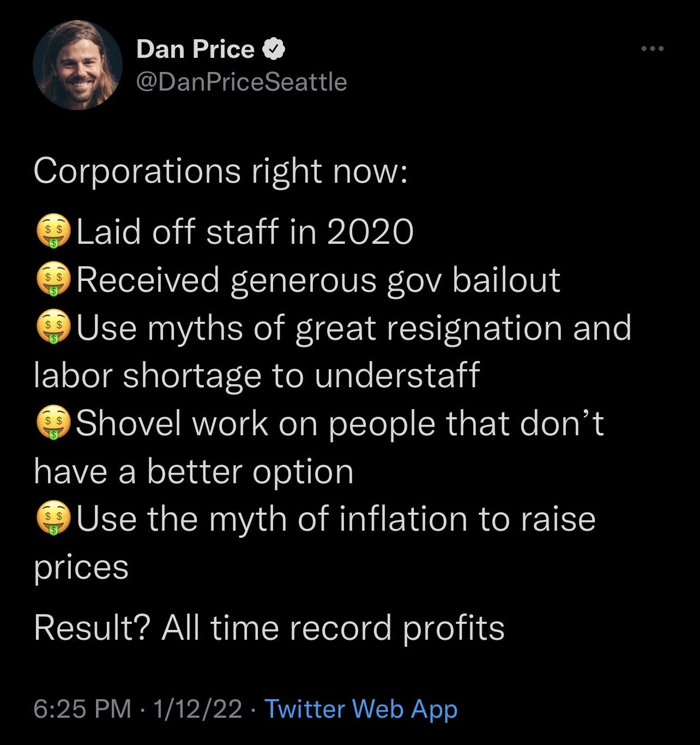Click the 1/12/22 date
Screen dimensions: 700x745
198,709
